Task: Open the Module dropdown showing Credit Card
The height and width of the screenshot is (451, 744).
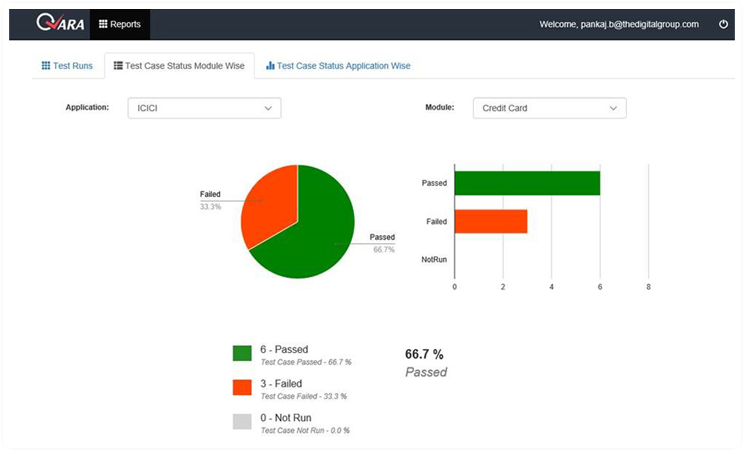Action: pos(549,108)
